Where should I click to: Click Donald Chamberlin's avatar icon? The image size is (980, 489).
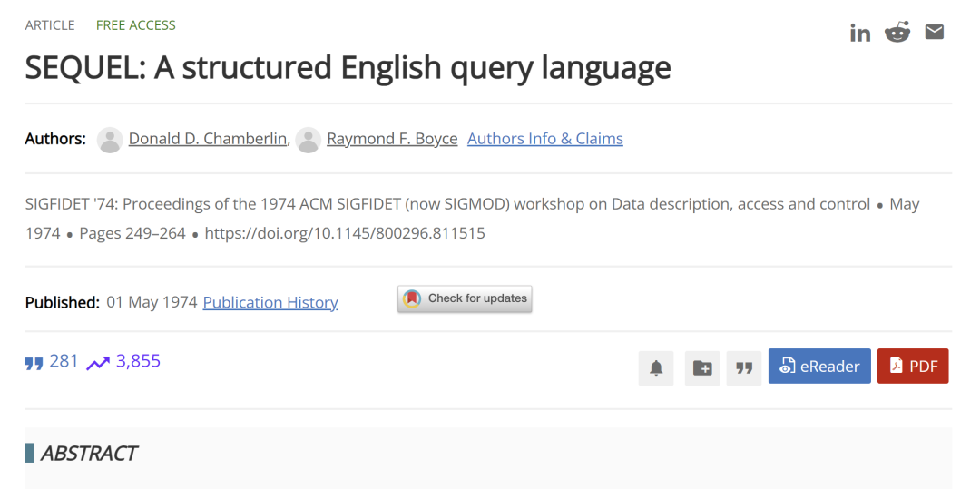click(110, 140)
